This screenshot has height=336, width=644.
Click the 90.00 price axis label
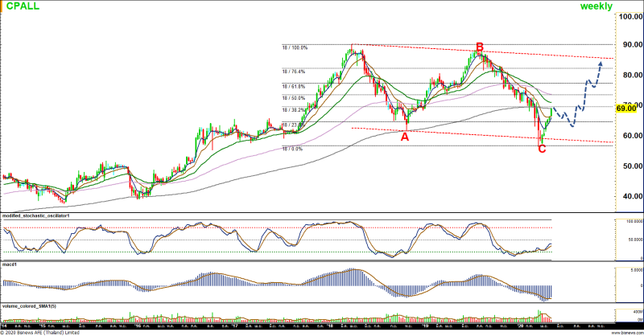tap(628, 45)
